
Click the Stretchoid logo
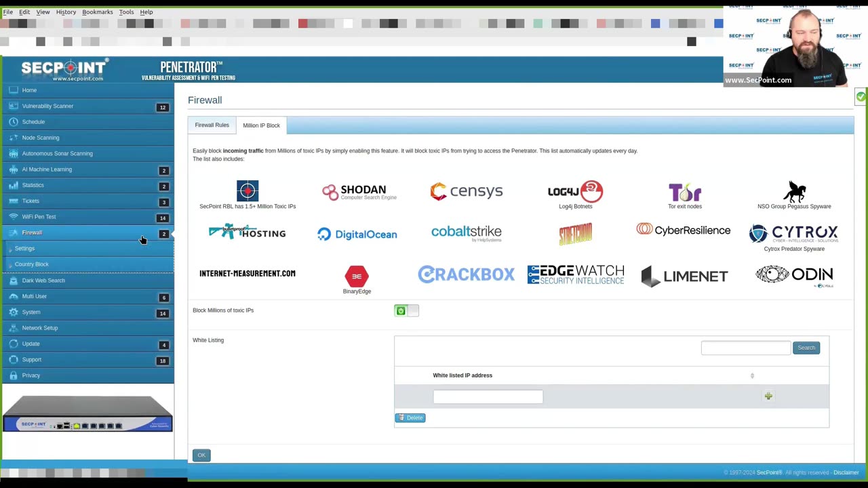tap(575, 235)
